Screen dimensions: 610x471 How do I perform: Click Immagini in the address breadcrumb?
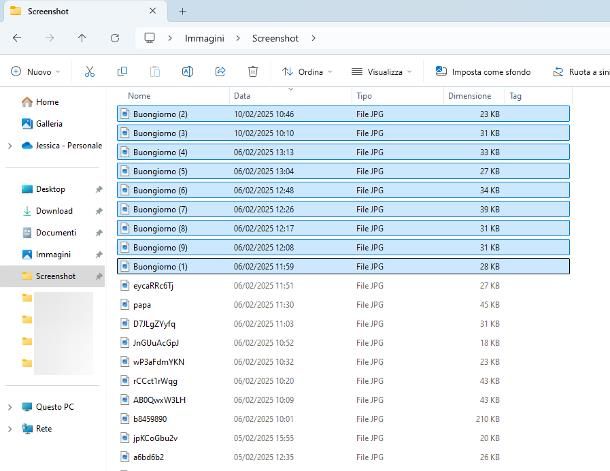coord(205,39)
